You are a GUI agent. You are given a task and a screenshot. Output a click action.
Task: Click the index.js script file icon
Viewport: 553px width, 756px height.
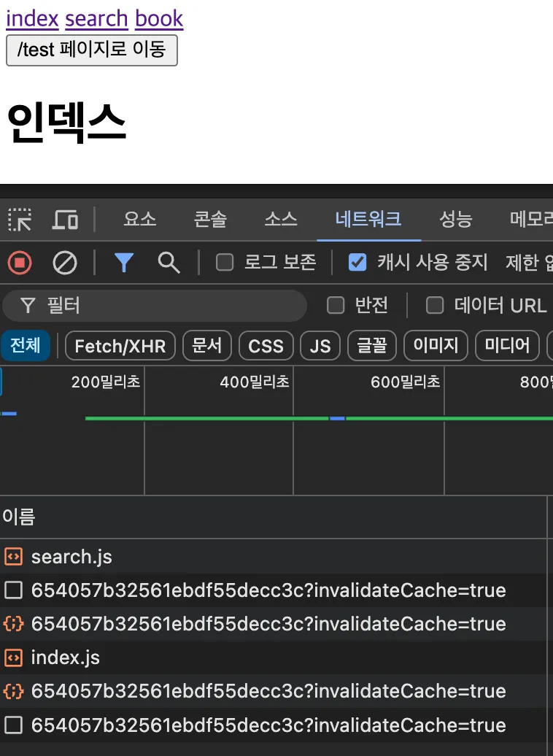[13, 658]
